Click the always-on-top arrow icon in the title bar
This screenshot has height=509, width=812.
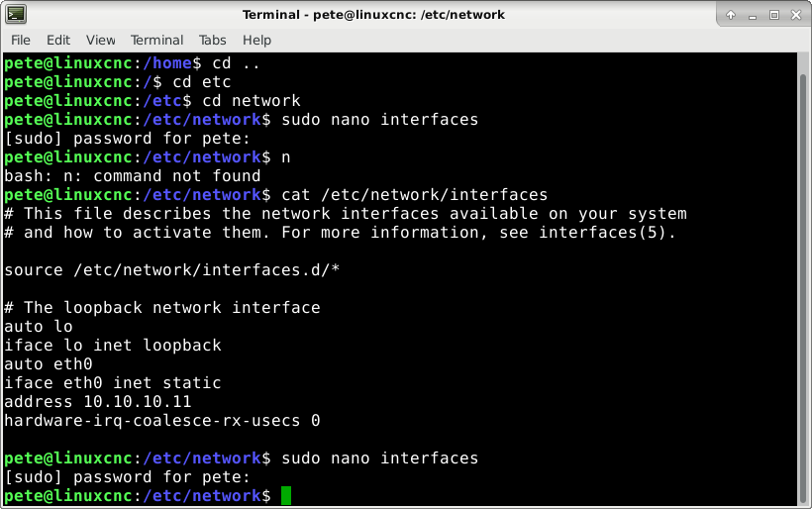[731, 15]
